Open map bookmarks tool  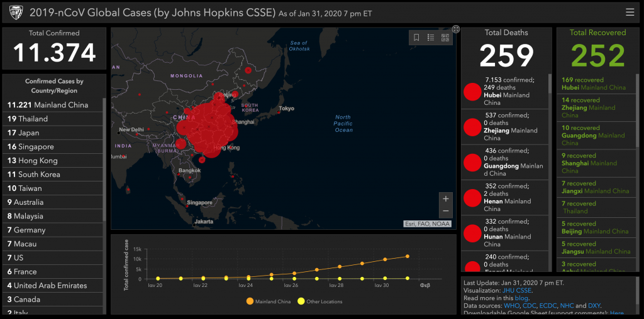pyautogui.click(x=416, y=38)
